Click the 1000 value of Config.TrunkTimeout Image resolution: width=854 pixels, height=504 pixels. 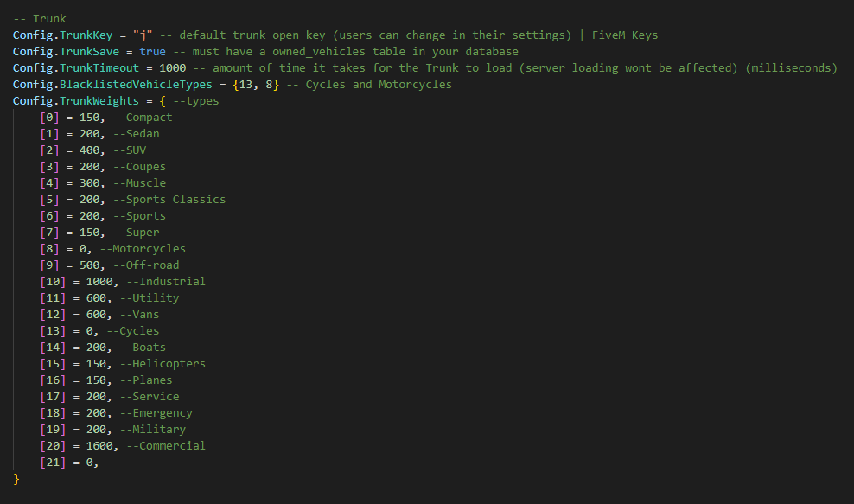173,68
